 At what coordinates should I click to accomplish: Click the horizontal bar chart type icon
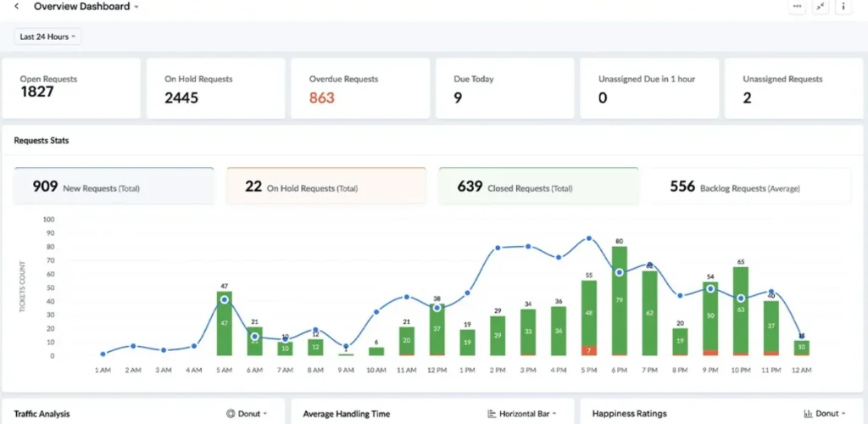point(492,414)
